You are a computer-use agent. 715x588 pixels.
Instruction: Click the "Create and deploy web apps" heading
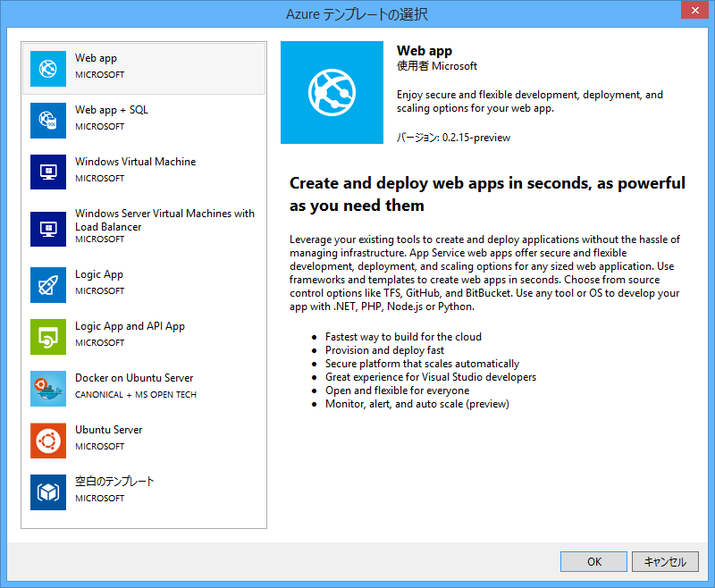click(487, 194)
